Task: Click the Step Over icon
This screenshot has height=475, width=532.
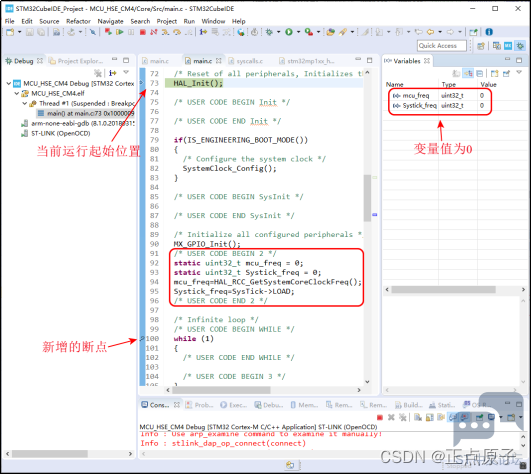Action: point(177,32)
